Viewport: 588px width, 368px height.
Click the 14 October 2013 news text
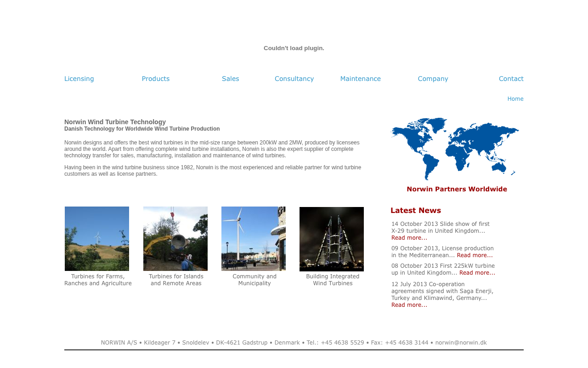click(441, 227)
